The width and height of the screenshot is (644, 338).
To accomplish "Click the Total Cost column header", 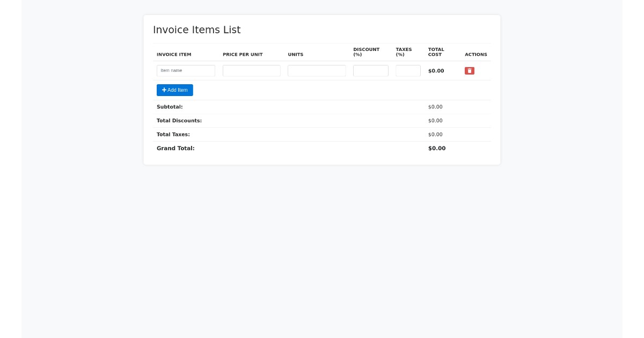I will [x=436, y=52].
